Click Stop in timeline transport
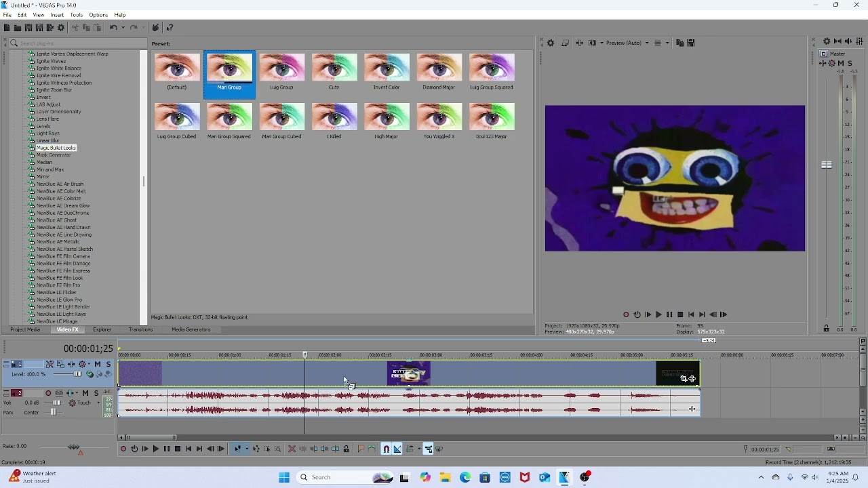The width and height of the screenshot is (868, 488). coord(178,449)
